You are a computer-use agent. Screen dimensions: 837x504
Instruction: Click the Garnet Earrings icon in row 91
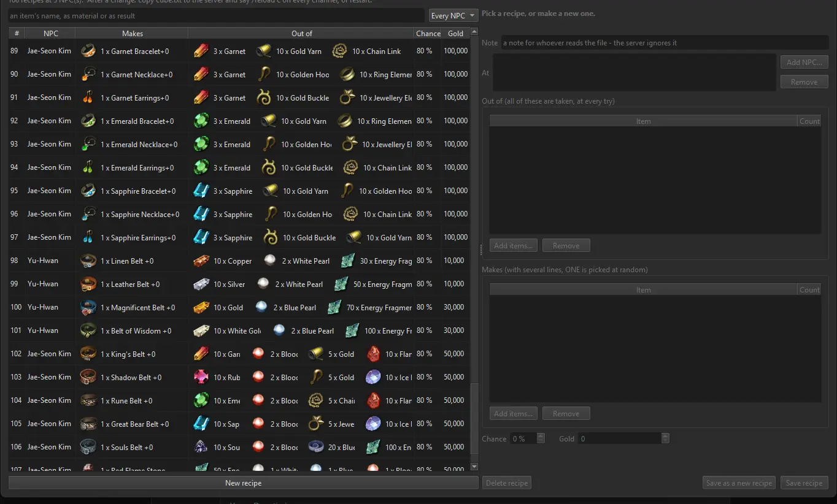click(x=88, y=97)
